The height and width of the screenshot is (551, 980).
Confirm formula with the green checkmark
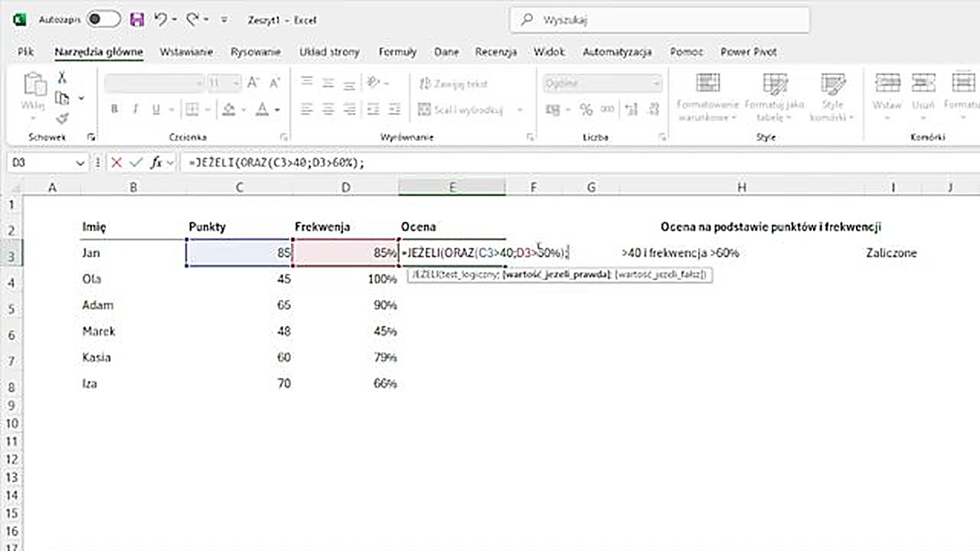point(136,163)
